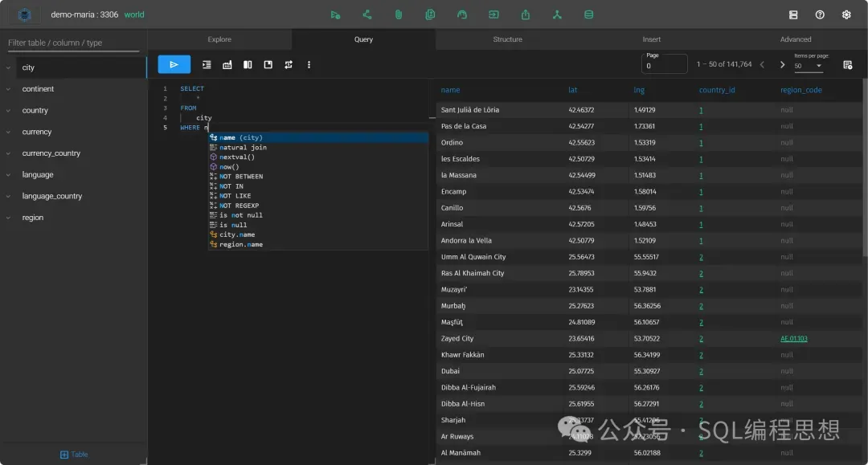Select the 'Zayed City' name cell

457,338
